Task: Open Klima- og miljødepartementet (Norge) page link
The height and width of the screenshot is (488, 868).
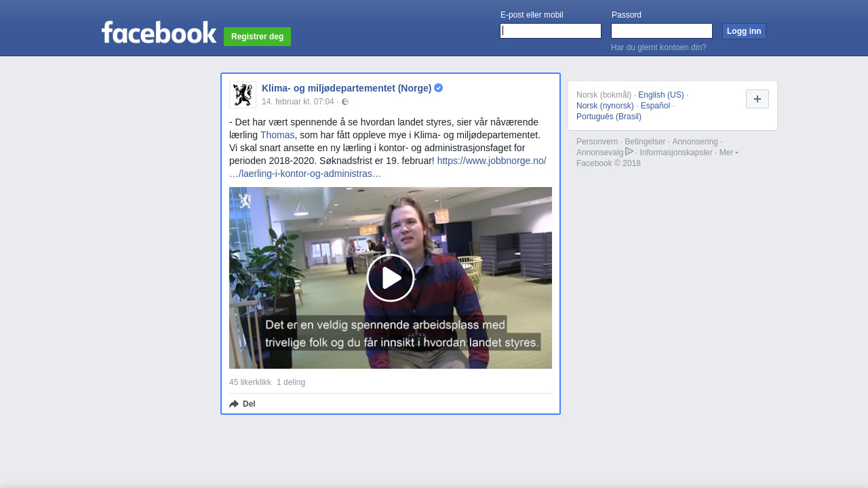Action: (347, 88)
